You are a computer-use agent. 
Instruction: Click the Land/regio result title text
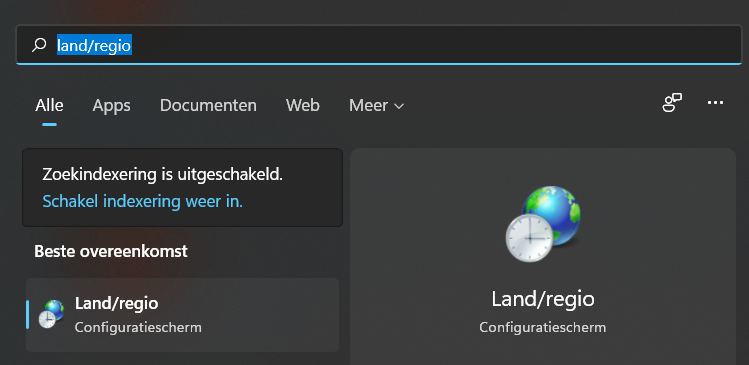point(117,303)
